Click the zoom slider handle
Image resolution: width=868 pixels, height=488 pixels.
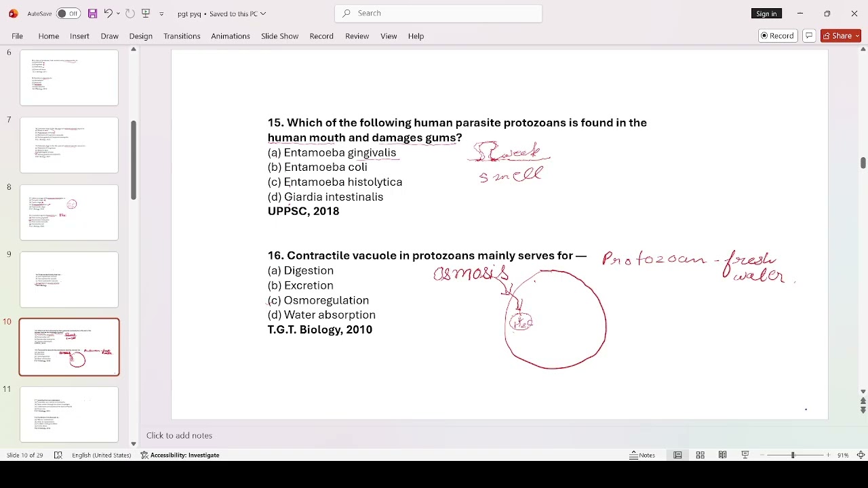(793, 455)
